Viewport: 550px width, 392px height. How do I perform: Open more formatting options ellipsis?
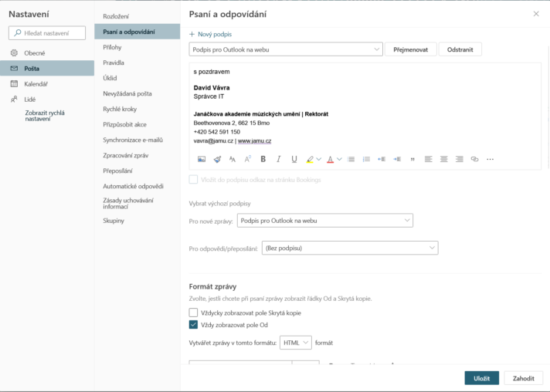(x=490, y=159)
